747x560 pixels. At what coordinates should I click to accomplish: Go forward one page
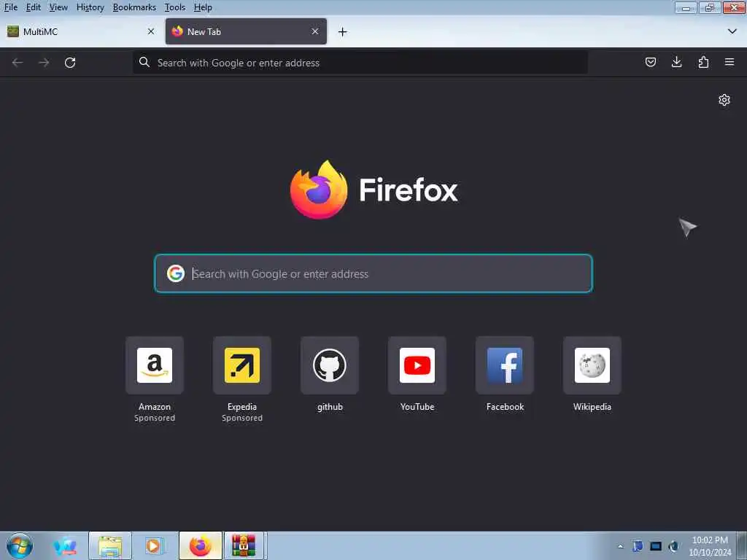click(x=44, y=63)
